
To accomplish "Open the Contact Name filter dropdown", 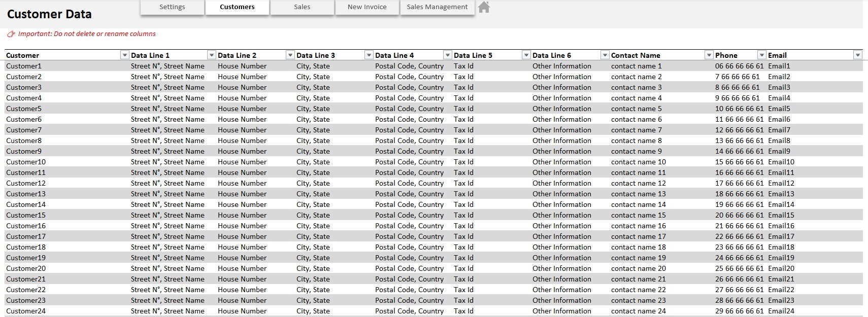I will 709,55.
